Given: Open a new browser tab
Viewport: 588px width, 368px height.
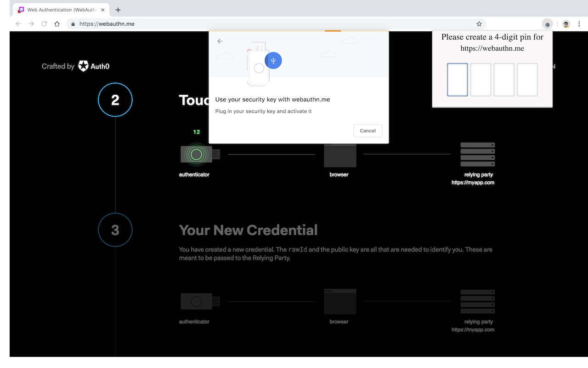Looking at the screenshot, I should [x=118, y=10].
